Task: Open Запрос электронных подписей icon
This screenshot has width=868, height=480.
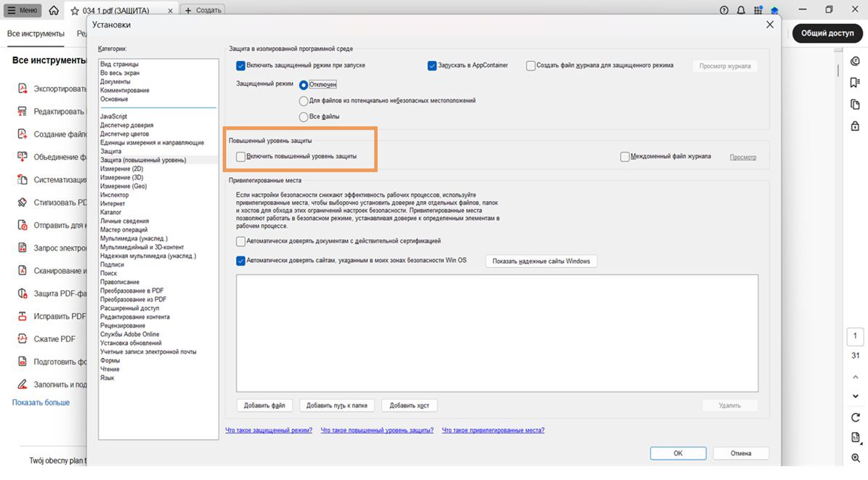Action: [x=22, y=248]
